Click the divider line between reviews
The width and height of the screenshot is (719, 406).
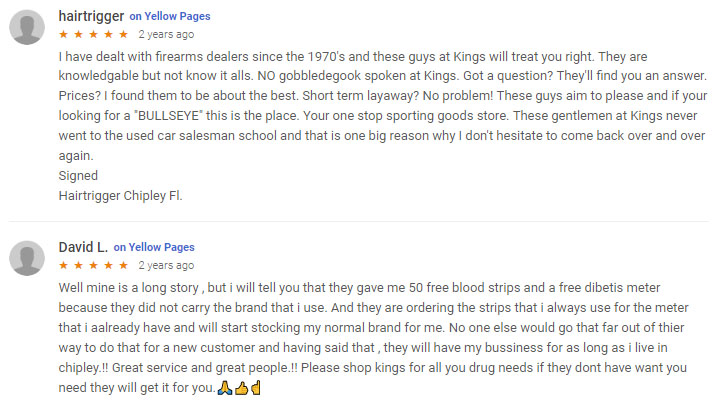point(359,221)
